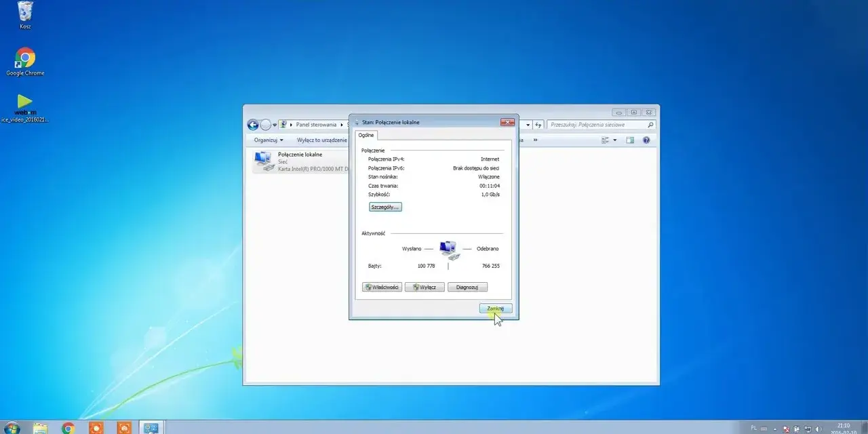Click the Wysłano label

[412, 249]
